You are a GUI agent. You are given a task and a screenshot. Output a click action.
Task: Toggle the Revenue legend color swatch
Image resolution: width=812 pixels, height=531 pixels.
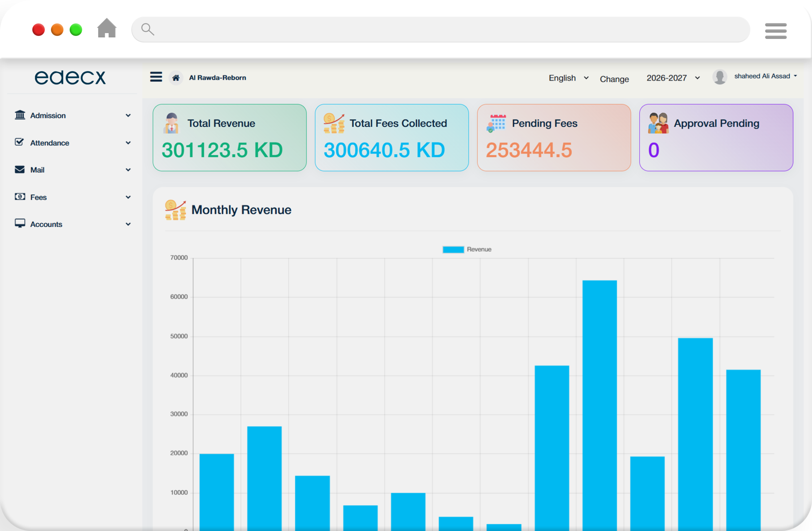coord(453,249)
